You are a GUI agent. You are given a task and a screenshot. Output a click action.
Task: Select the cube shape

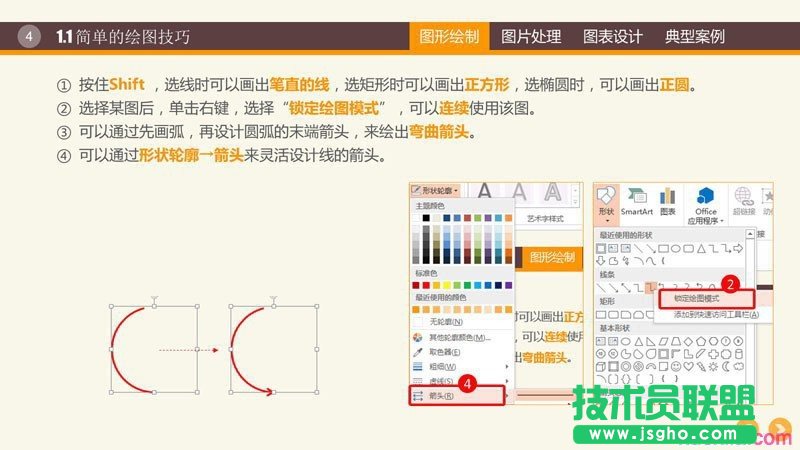click(x=601, y=367)
